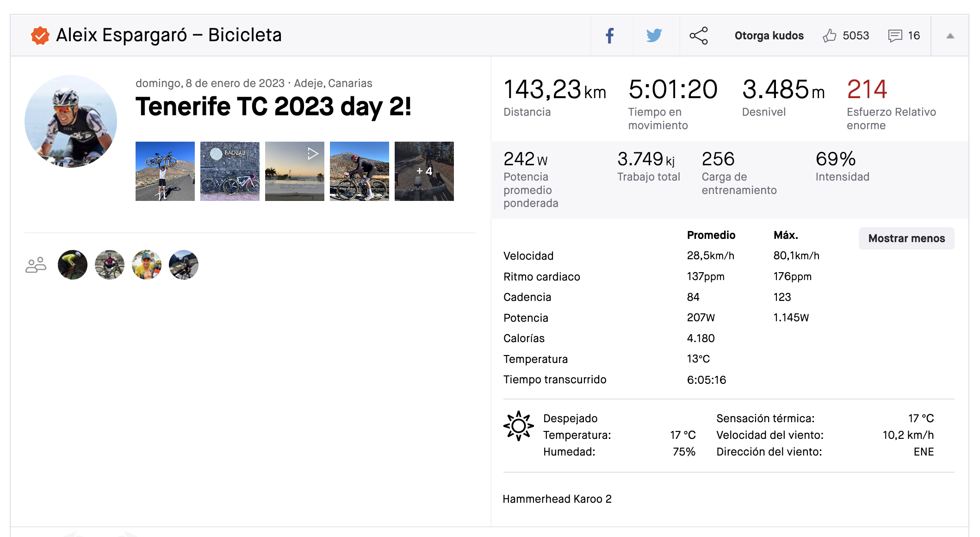The height and width of the screenshot is (537, 980).
Task: Open the +4 more photos thumbnail
Action: (x=424, y=171)
